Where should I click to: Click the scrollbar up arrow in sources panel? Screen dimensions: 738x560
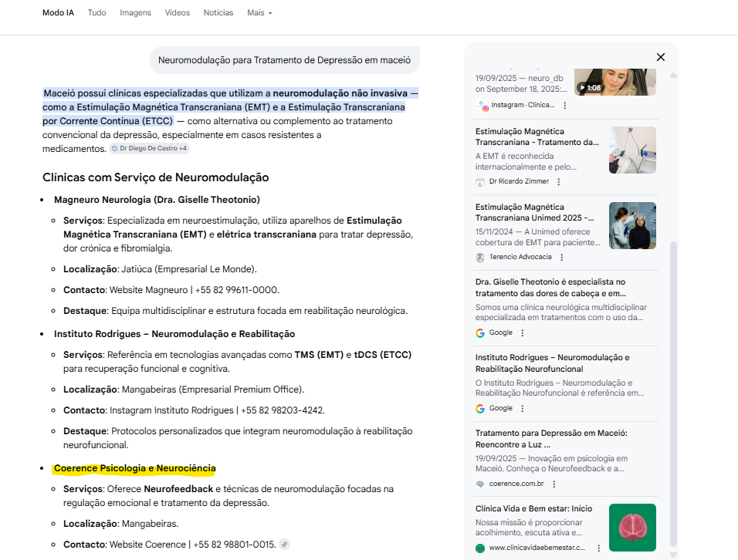point(673,76)
